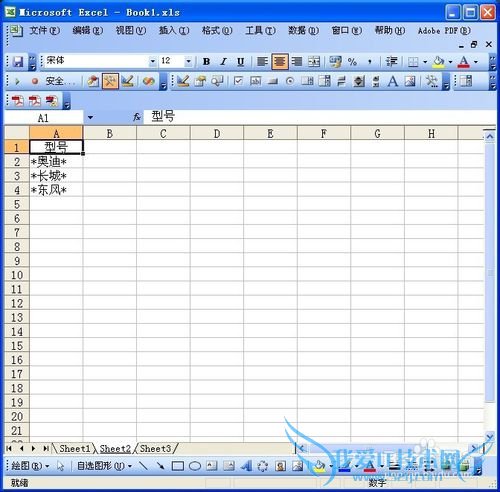The image size is (500, 492).
Task: Open the Adobe PDF menu
Action: tap(444, 31)
